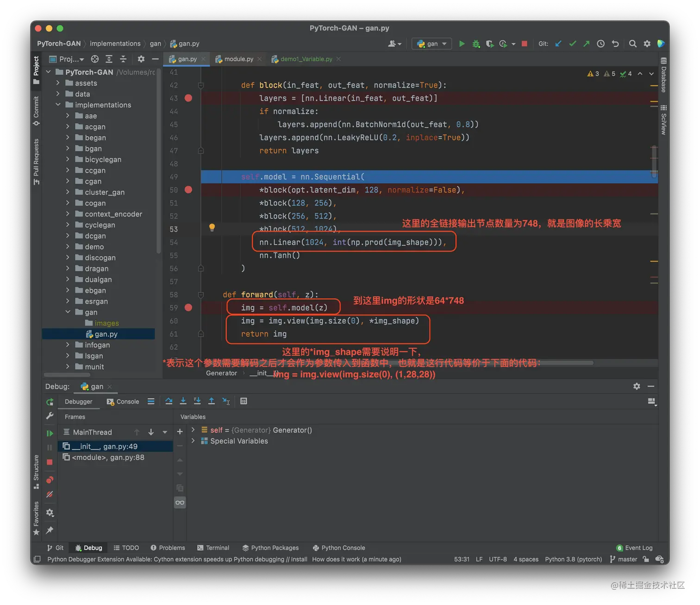Show intention bulb on line 53
The width and height of the screenshot is (700, 605).
(x=212, y=227)
